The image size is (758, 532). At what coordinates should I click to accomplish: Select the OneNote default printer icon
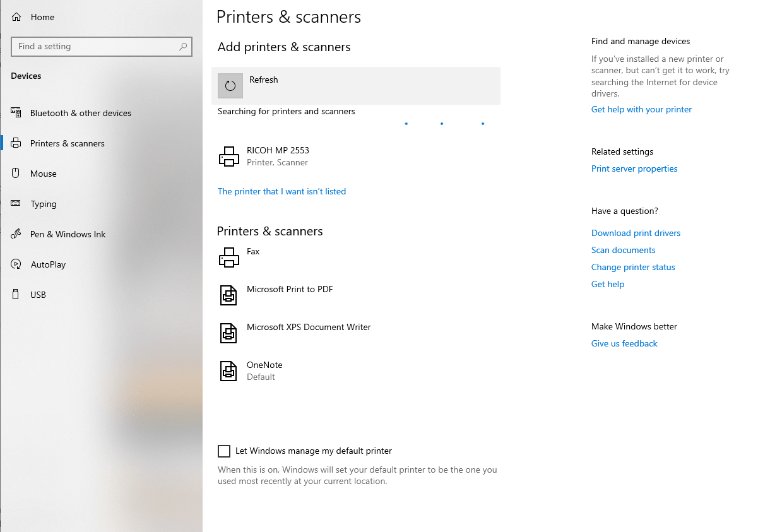click(228, 370)
